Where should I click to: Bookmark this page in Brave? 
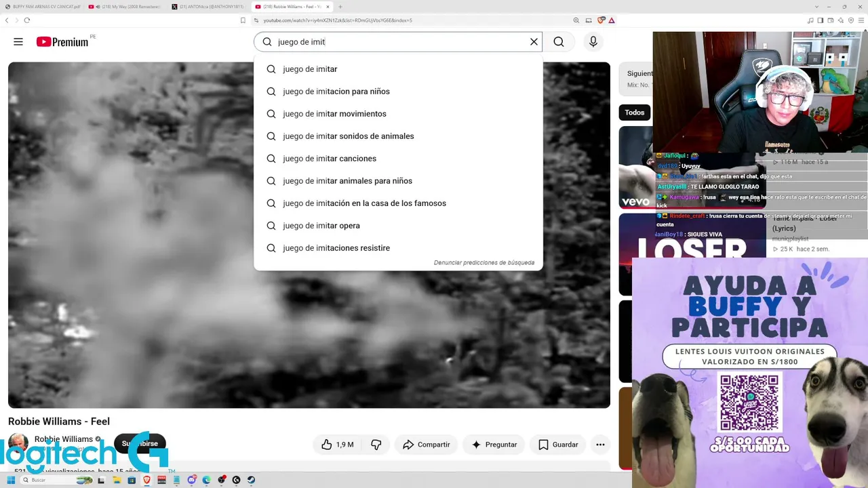click(x=243, y=20)
